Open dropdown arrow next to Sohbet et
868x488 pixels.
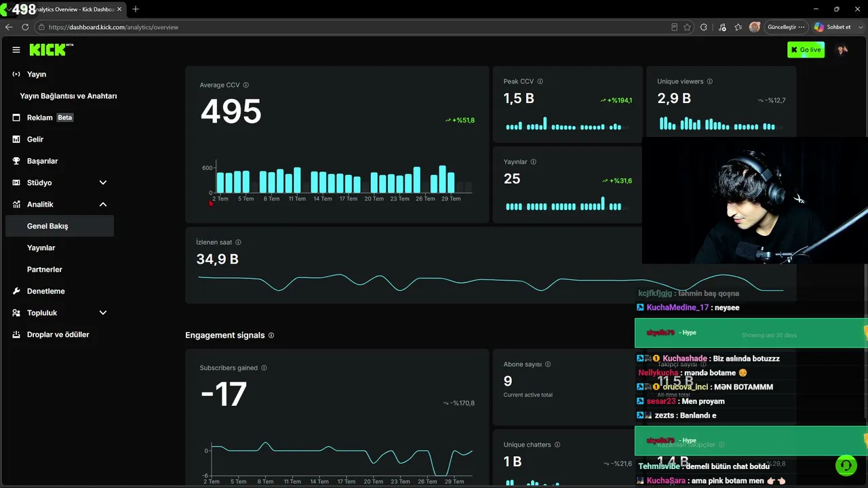pyautogui.click(x=860, y=27)
